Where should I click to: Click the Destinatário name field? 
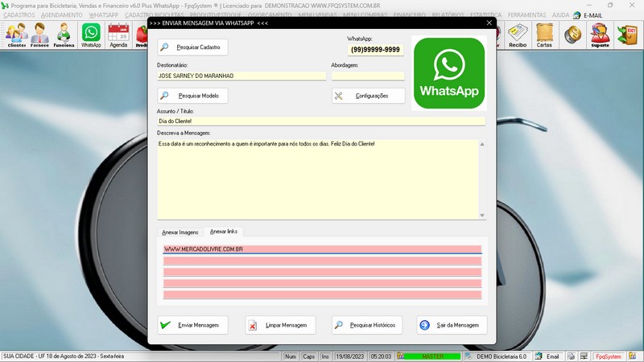(242, 76)
